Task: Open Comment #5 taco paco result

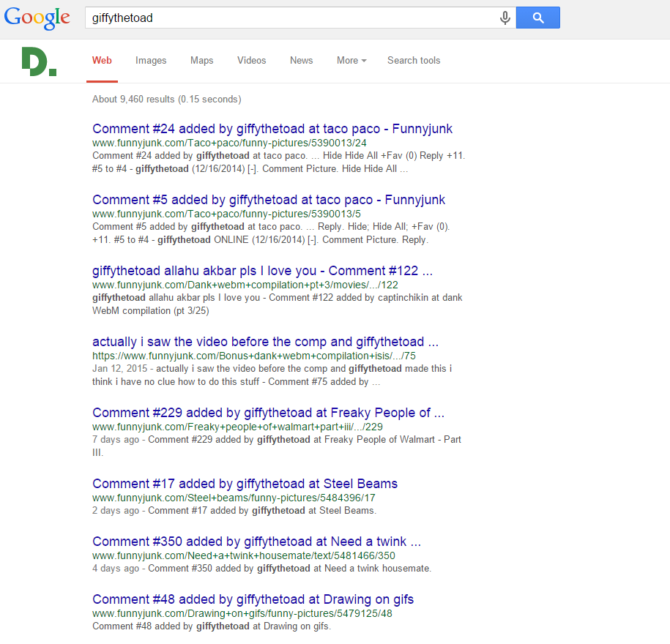Action: [269, 200]
